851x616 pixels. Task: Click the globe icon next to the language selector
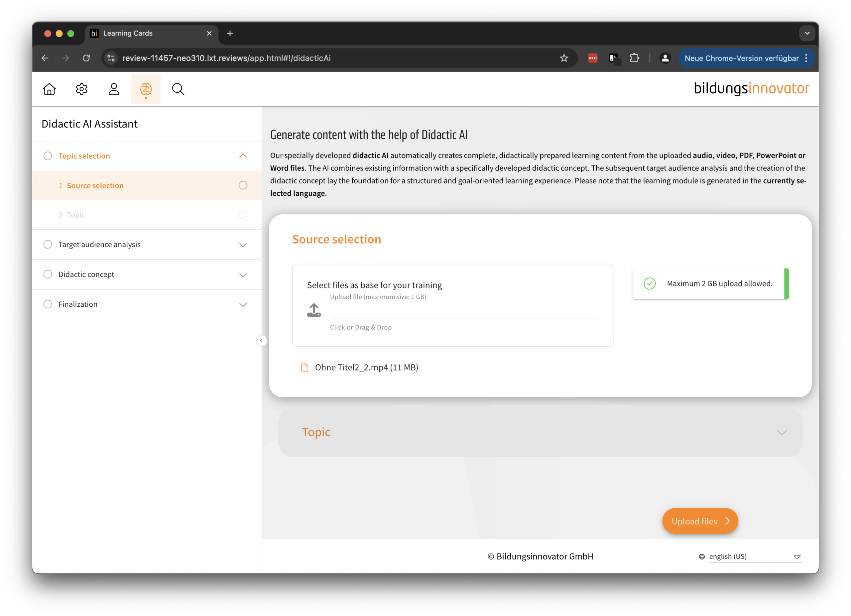point(702,557)
